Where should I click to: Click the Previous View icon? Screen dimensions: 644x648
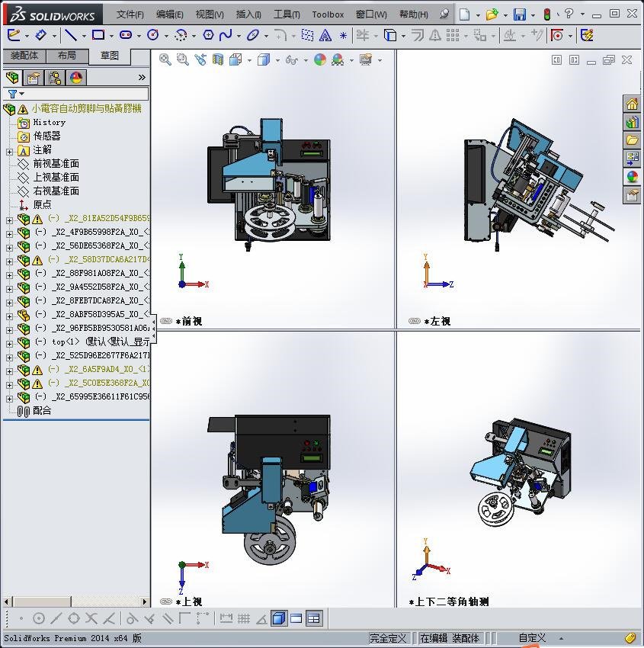pos(200,60)
